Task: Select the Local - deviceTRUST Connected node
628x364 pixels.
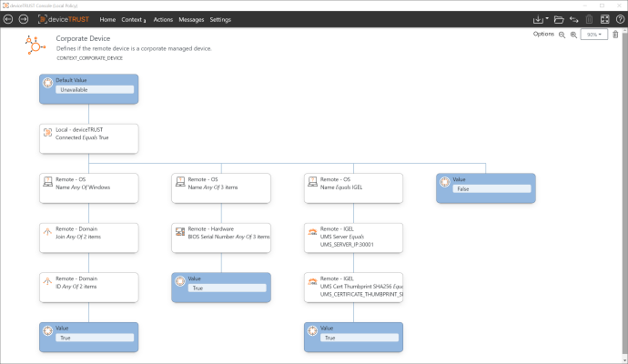Action: (89, 138)
